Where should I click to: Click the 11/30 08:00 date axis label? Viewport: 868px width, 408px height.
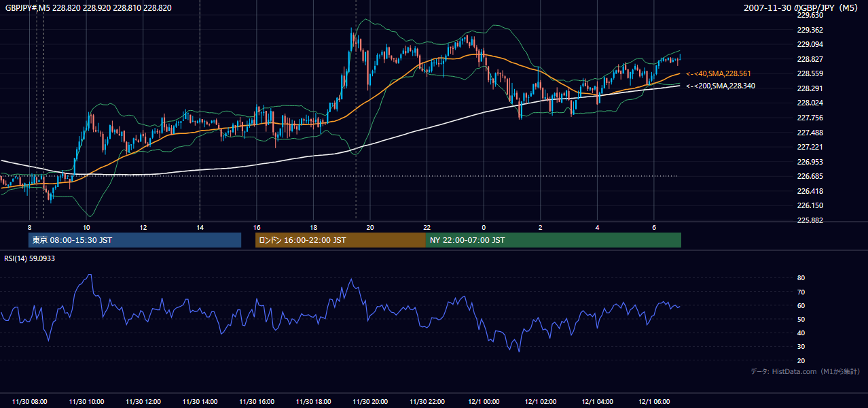click(x=30, y=402)
